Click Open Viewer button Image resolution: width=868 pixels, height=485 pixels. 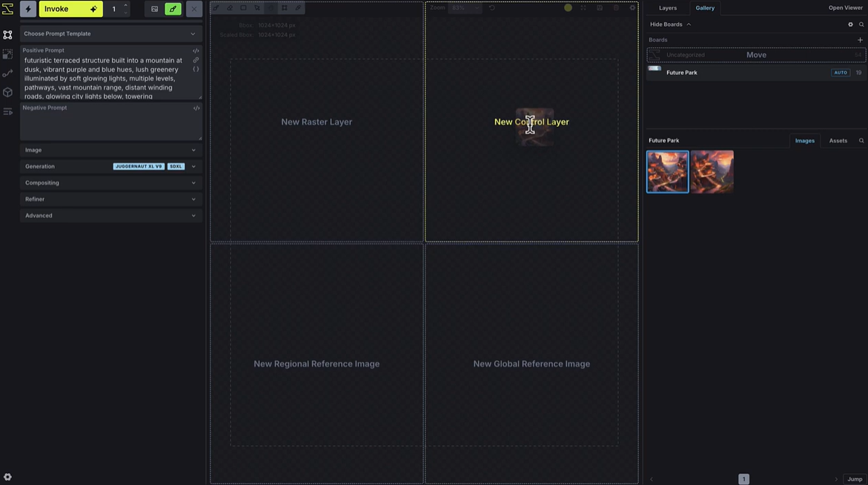click(x=845, y=7)
